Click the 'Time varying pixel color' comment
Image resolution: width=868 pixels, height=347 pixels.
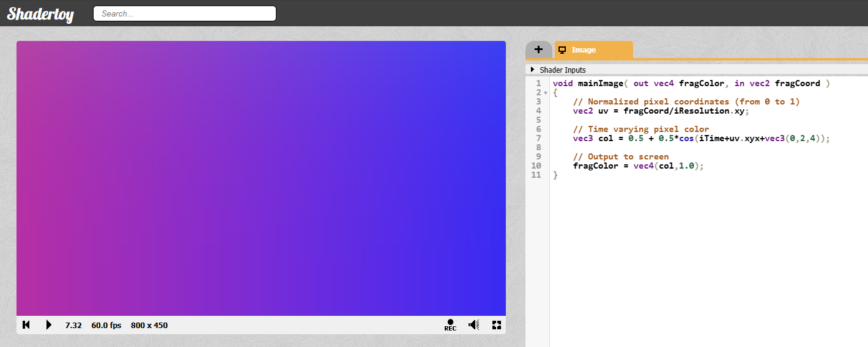641,129
